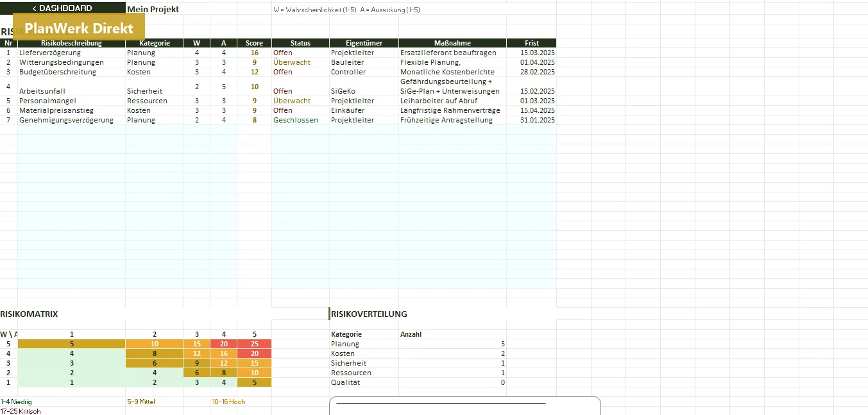Viewport: 868px width, 415px height.
Task: Click the W/A legend note text
Action: click(x=346, y=10)
